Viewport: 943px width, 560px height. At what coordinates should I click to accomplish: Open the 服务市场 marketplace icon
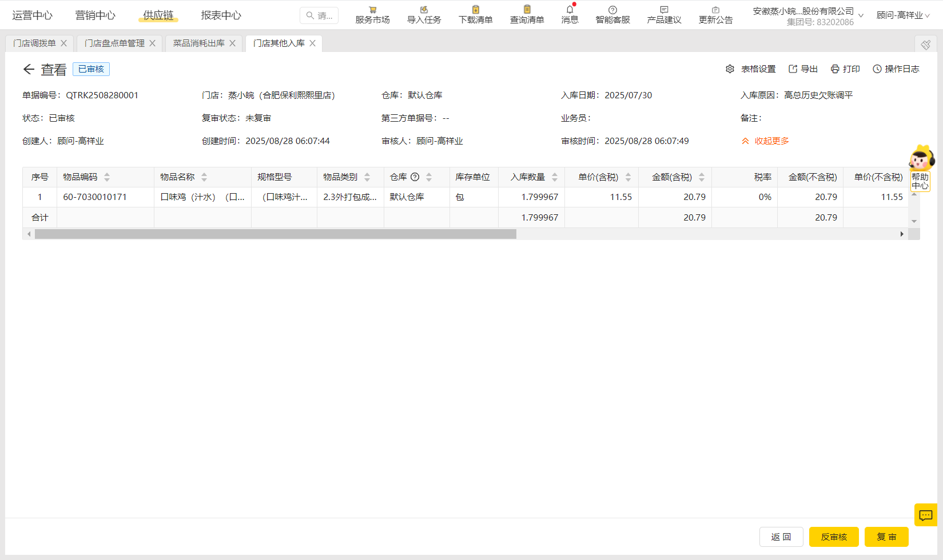coord(372,14)
